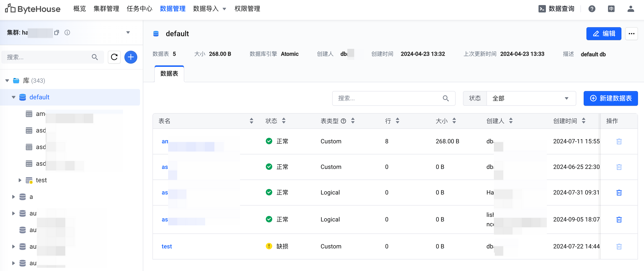This screenshot has width=644, height=271.
Task: Click the table search magnifier icon
Action: [446, 98]
